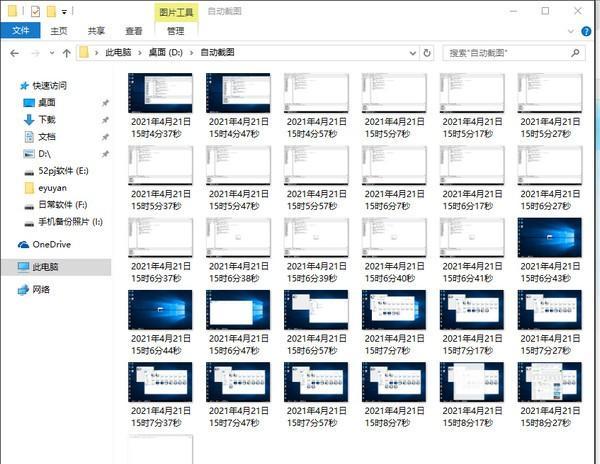Click the search box for 自动截图
Image resolution: width=600 pixels, height=464 pixels.
tap(512, 52)
